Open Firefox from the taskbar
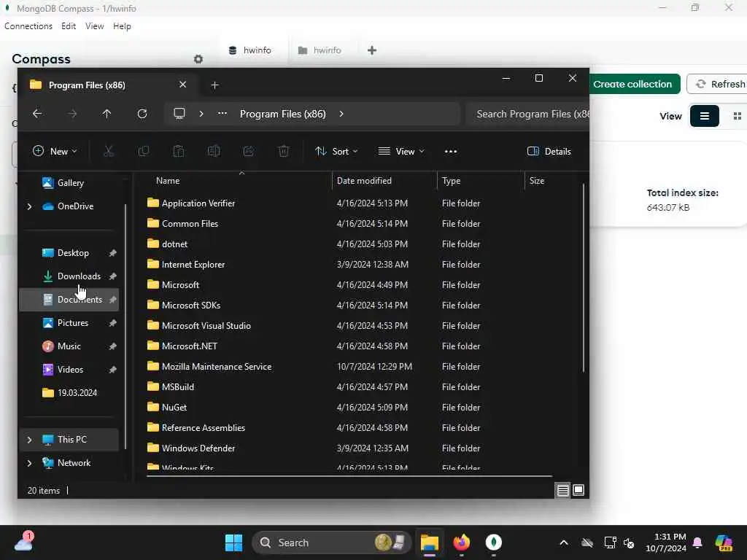The width and height of the screenshot is (747, 560). pyautogui.click(x=461, y=542)
